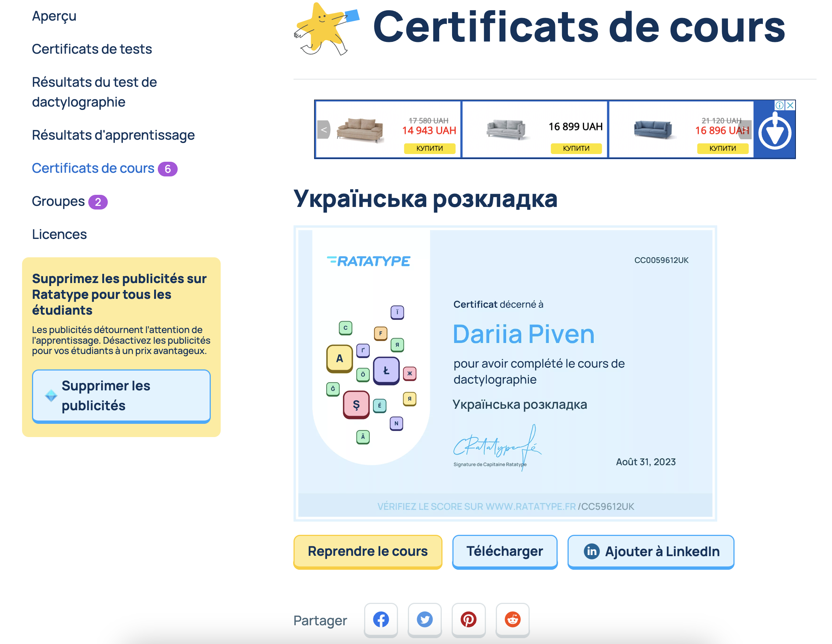The width and height of the screenshot is (832, 644).
Task: Click the purple 6 badge
Action: coord(168,169)
